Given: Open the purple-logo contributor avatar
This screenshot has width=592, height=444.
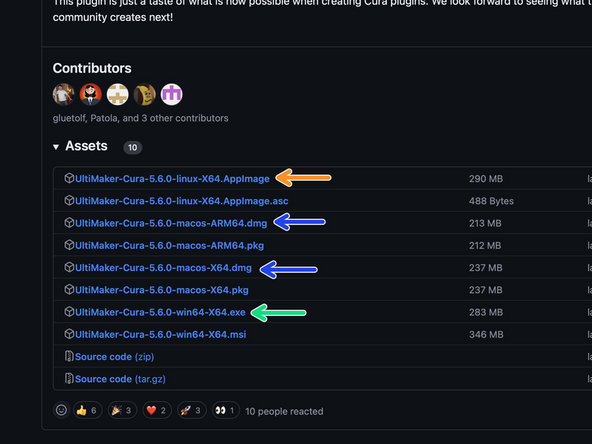Looking at the screenshot, I should point(172,94).
